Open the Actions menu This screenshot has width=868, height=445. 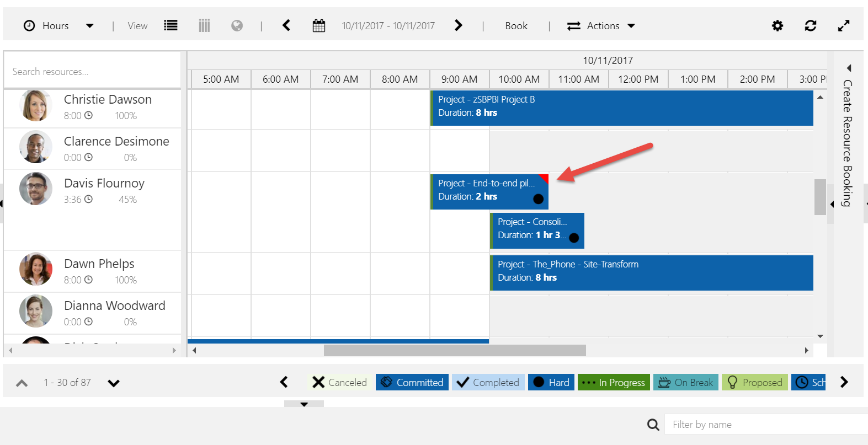[x=601, y=26]
